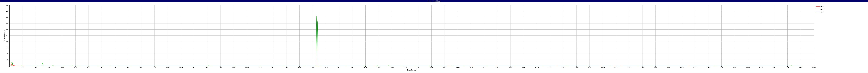This screenshot has height=73, width=868.
Task: Click the 500 x-axis tick label
Action: (76, 68)
